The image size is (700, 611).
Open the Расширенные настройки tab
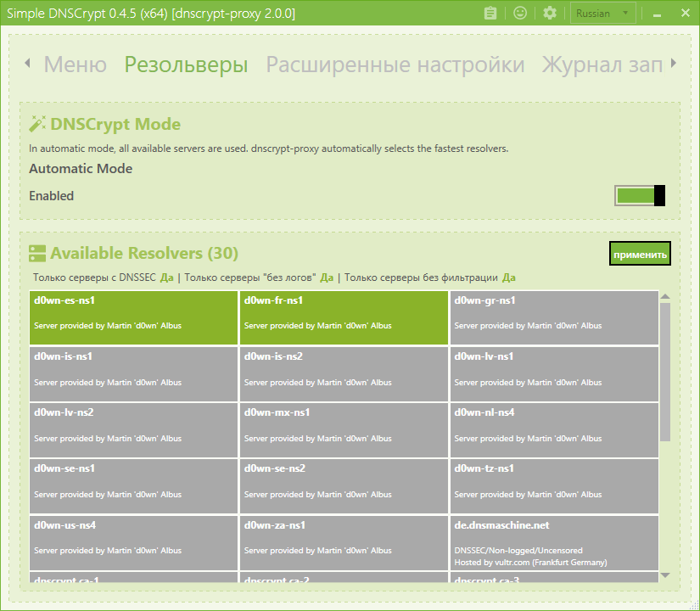(x=395, y=64)
